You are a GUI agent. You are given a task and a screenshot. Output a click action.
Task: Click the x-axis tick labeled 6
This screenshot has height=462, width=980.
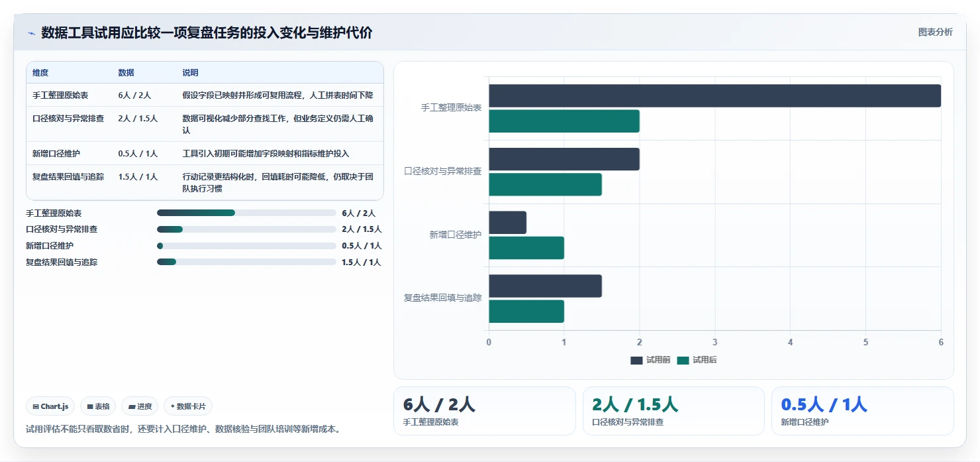pyautogui.click(x=941, y=342)
